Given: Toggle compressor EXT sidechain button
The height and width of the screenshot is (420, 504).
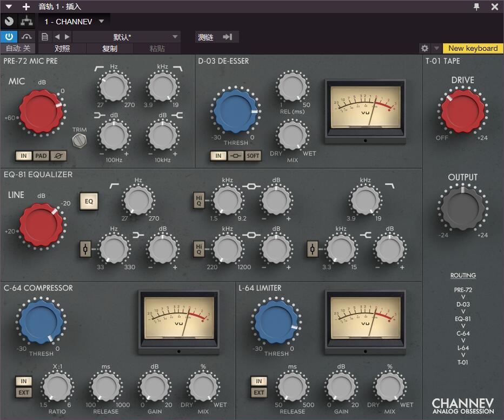Looking at the screenshot, I should click(x=24, y=392).
